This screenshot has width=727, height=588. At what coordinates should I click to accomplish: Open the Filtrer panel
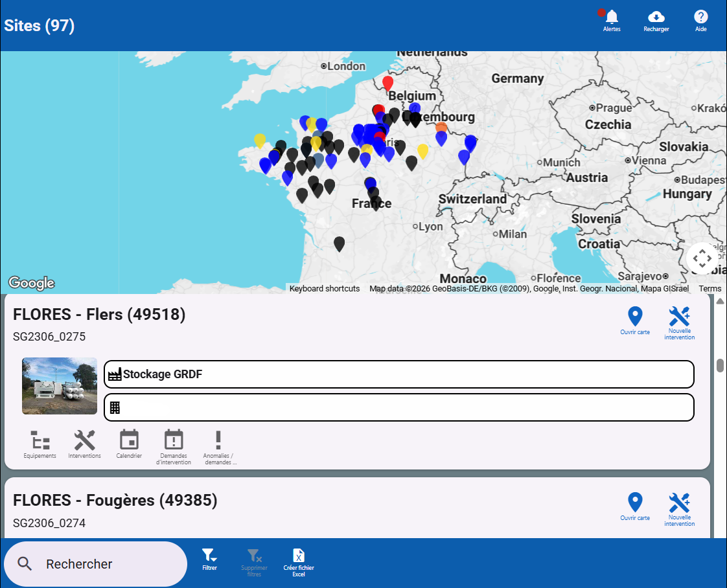coord(209,560)
